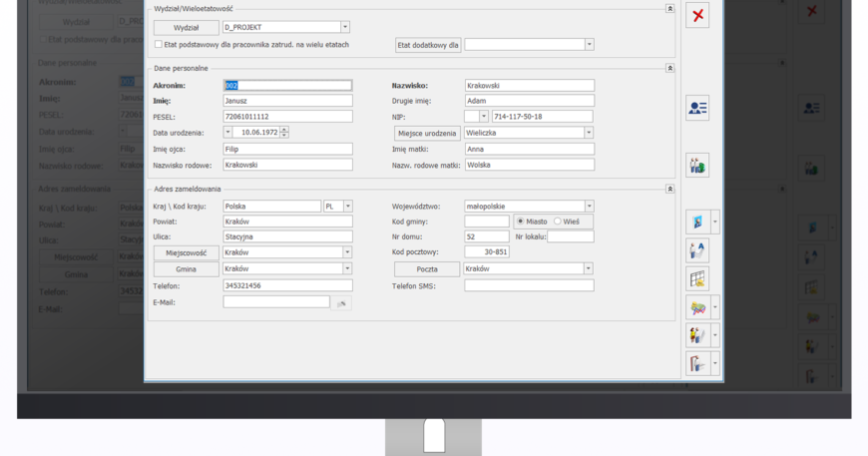Increase birth date with the spinner arrow
Image resolution: width=868 pixels, height=456 pixels.
(x=284, y=130)
